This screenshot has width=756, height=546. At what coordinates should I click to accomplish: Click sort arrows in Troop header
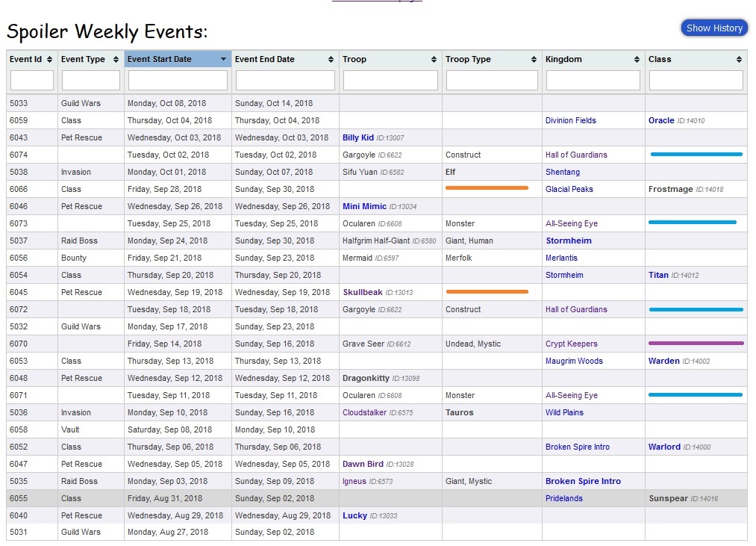[x=434, y=60]
